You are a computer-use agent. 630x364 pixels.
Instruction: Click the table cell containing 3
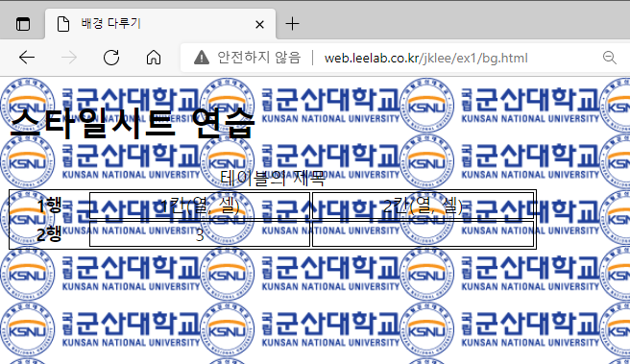coord(200,233)
